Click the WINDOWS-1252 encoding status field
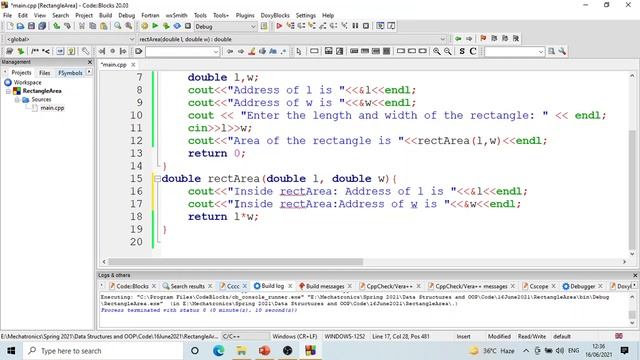The width and height of the screenshot is (640, 360). [x=345, y=336]
